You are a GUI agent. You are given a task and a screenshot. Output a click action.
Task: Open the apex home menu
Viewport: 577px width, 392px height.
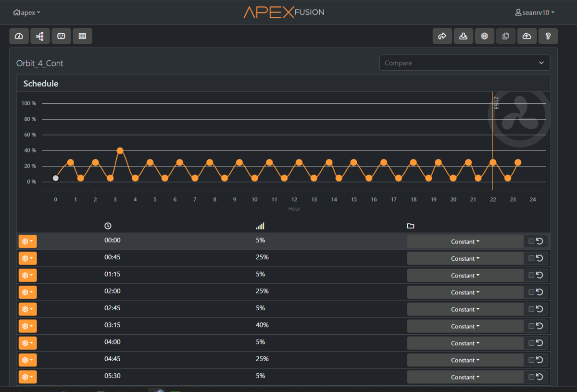point(27,13)
